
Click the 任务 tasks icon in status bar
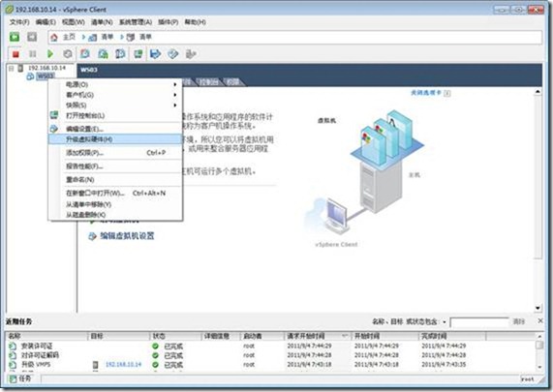pyautogui.click(x=13, y=379)
